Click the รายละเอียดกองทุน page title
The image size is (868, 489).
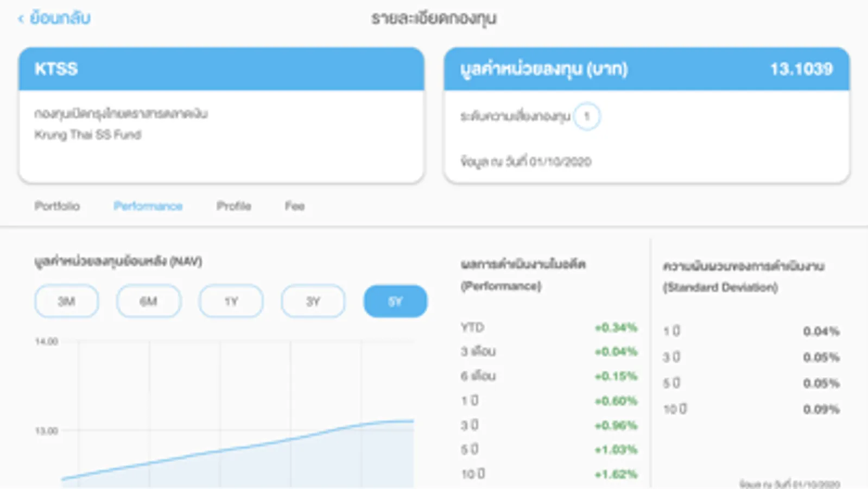coord(434,18)
